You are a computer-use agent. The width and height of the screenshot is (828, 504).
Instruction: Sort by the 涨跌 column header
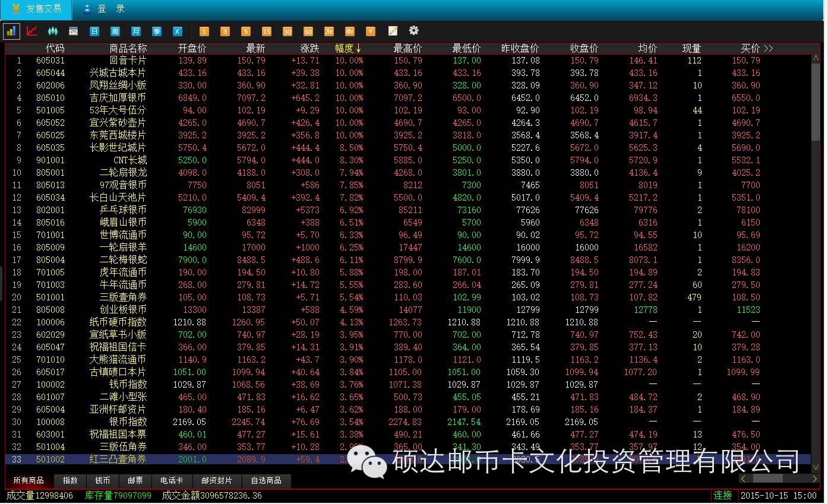310,48
